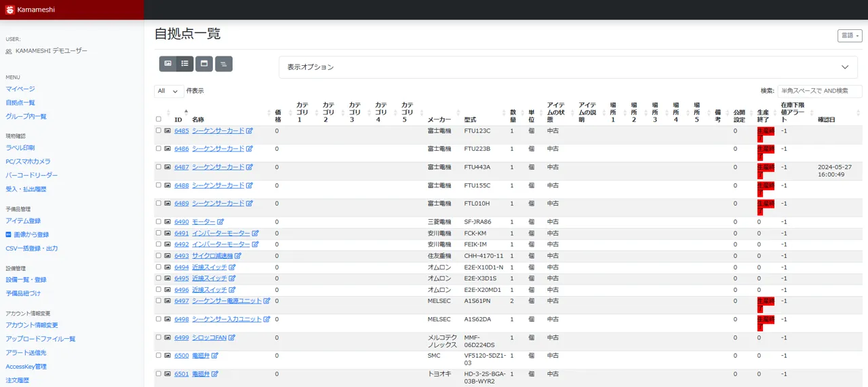Show image icon for item 6488
Screen dimensions: 868x387
[167, 185]
